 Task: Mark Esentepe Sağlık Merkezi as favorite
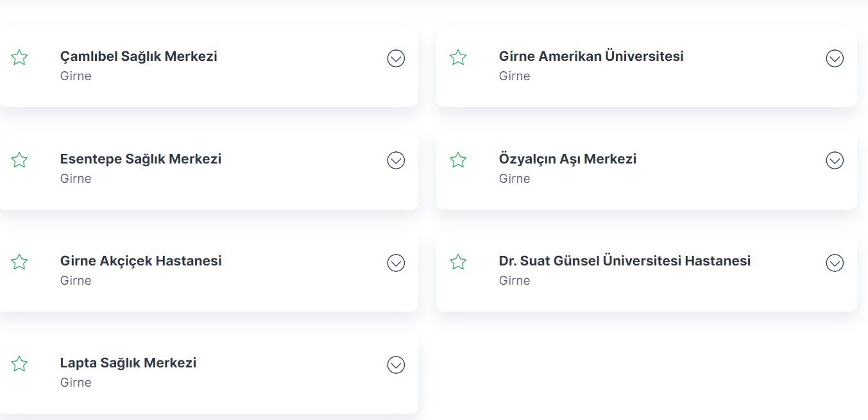[19, 160]
